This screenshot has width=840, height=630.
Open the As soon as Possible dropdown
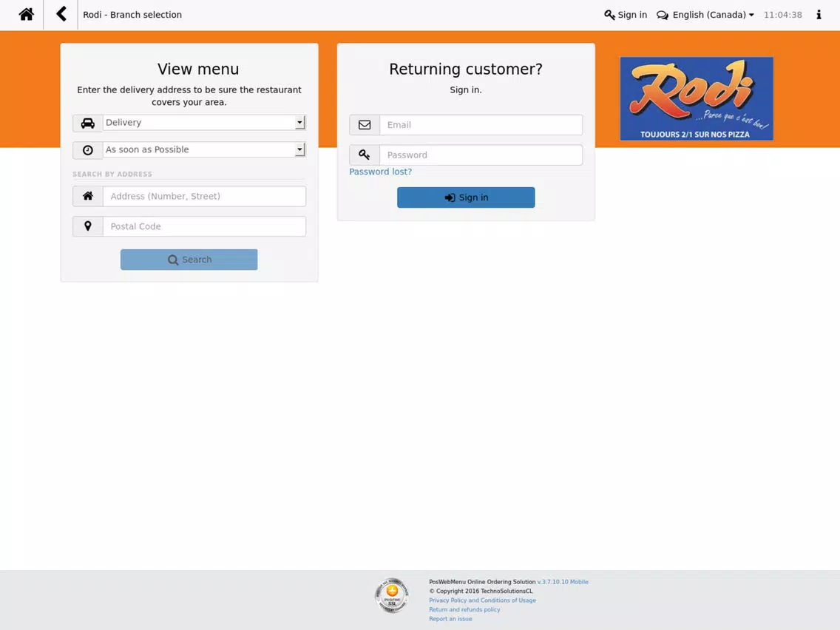(204, 149)
